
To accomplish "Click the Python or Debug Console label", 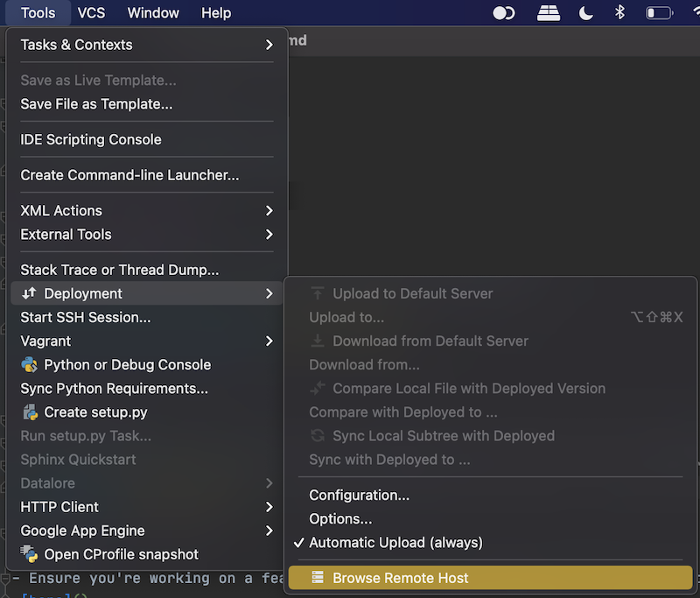I will 127,365.
